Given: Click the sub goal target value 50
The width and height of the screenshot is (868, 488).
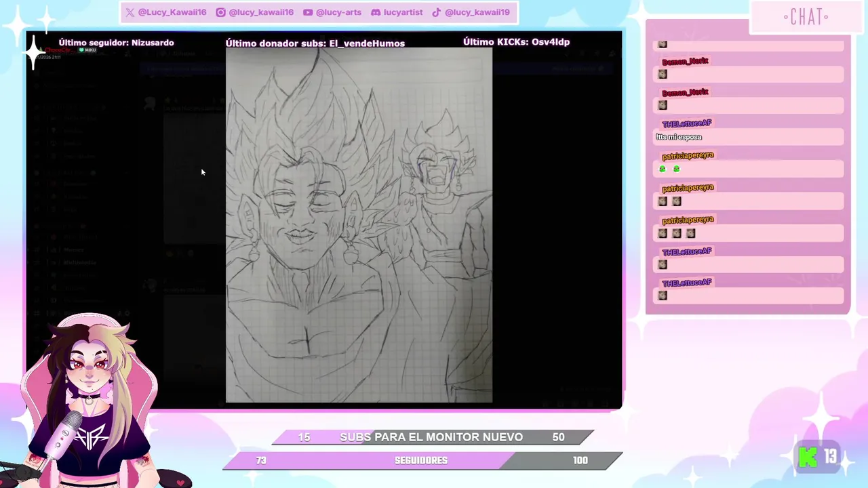Looking at the screenshot, I should coord(558,437).
